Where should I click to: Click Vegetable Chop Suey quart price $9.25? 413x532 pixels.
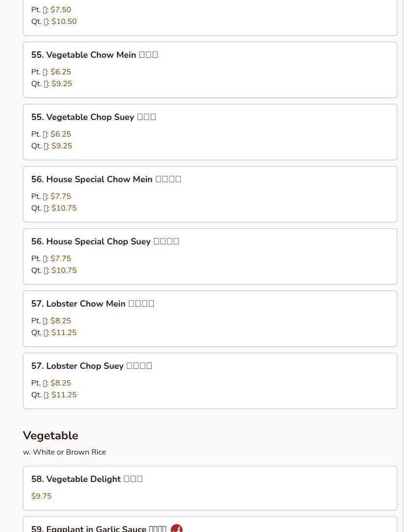[x=62, y=146]
